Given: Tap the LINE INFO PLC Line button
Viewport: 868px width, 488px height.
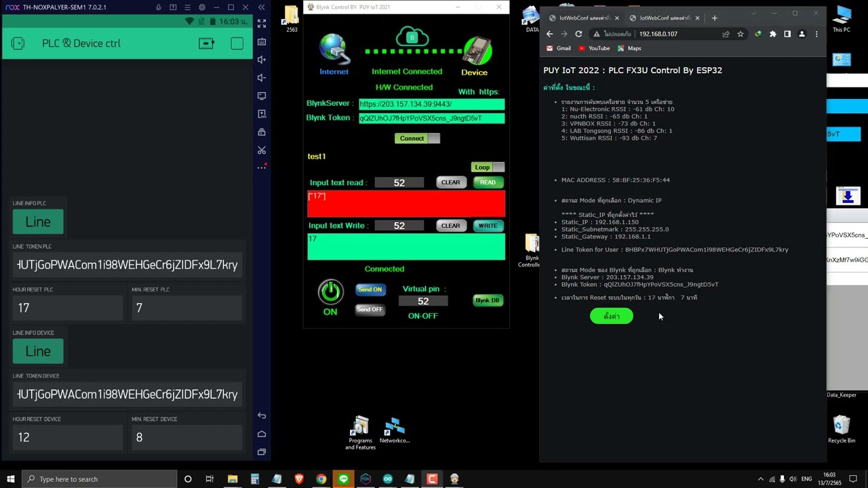Looking at the screenshot, I should 38,222.
